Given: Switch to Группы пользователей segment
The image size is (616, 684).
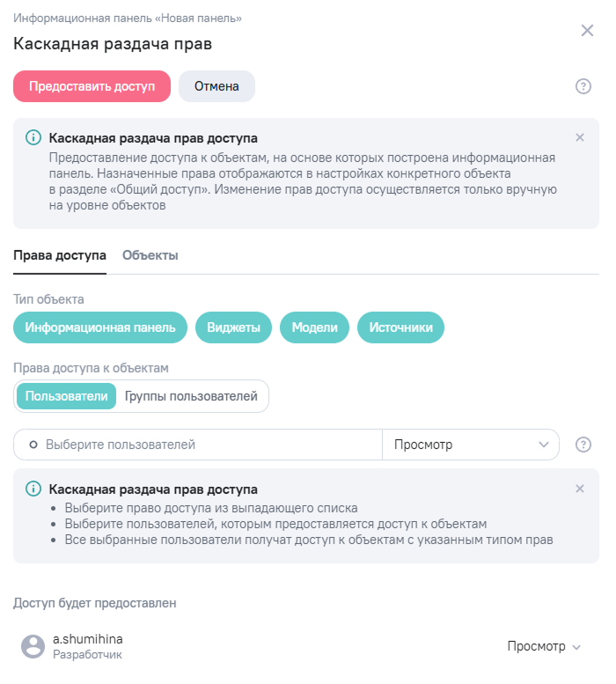Looking at the screenshot, I should (191, 396).
